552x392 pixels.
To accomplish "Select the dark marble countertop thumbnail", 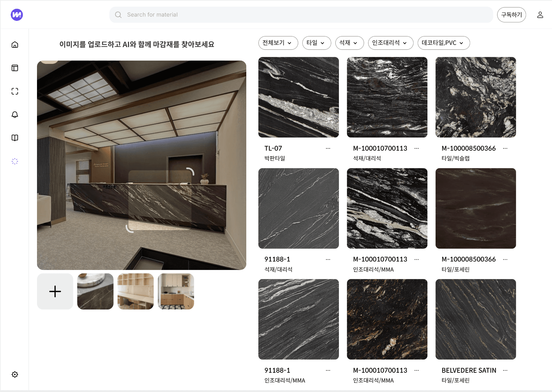I will click(x=95, y=291).
